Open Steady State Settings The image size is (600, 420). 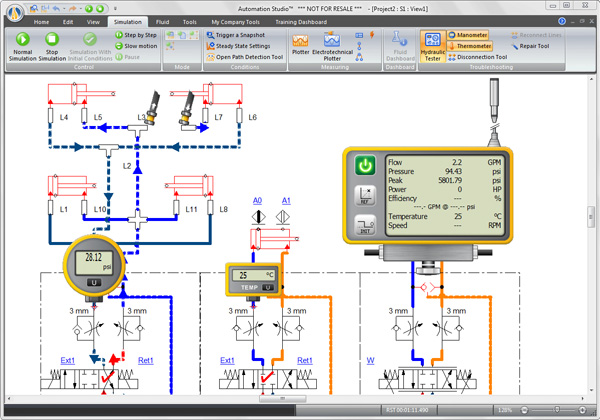pos(238,46)
